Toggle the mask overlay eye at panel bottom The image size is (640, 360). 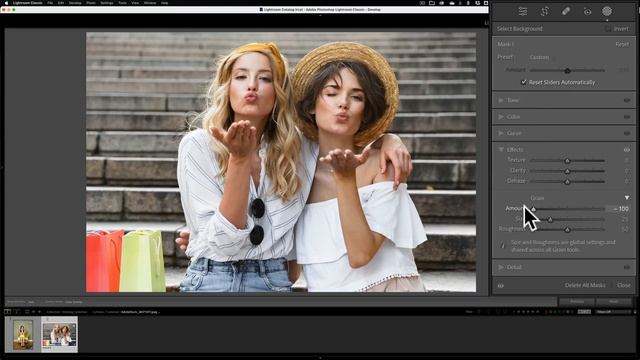(x=501, y=286)
